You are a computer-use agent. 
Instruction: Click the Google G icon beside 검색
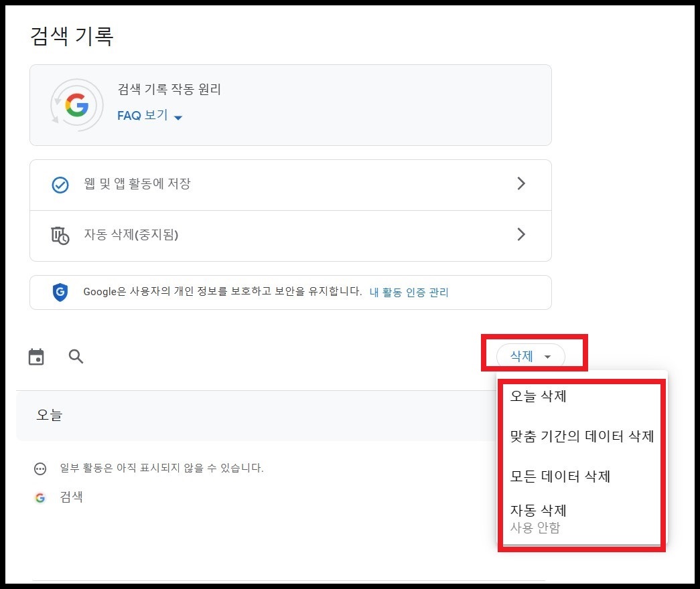click(40, 497)
